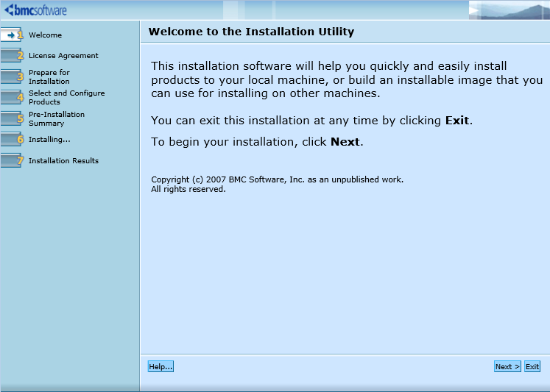Click the BMC Software logo
The width and height of the screenshot is (550, 392).
tap(35, 10)
